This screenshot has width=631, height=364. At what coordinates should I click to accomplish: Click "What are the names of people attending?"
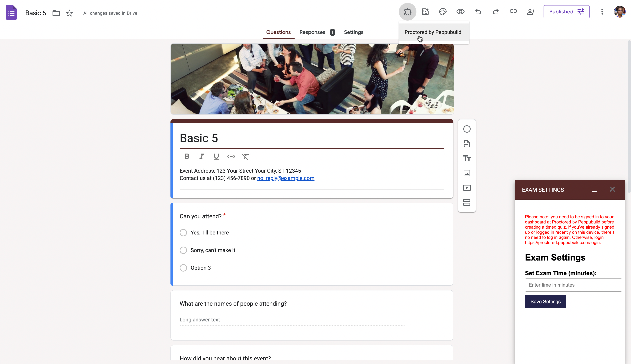[233, 304]
